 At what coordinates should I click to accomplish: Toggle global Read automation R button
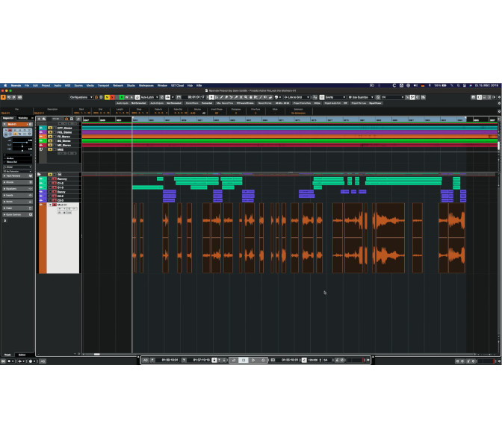[x=122, y=97]
